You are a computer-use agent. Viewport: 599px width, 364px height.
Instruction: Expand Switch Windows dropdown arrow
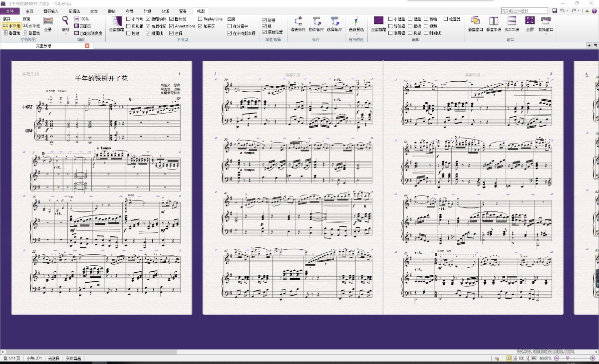click(x=546, y=34)
